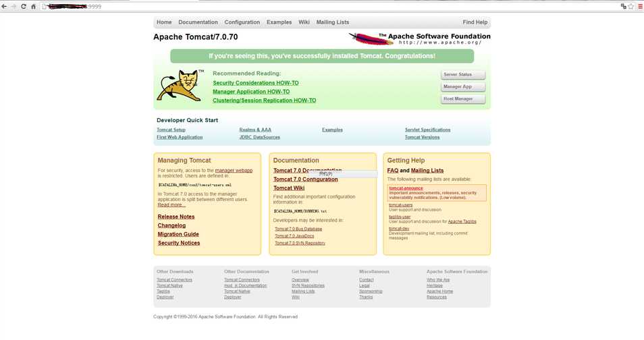Click the Tomcat cat logo image
This screenshot has width=644, height=340.
click(x=179, y=86)
